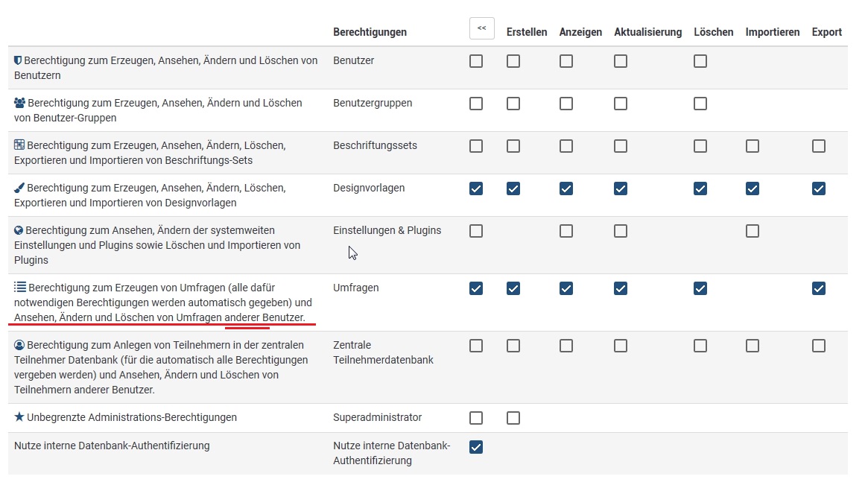Check Aktualisierung for Zentrale Teilnehmerdatenbank
This screenshot has height=488, width=868.
point(621,346)
